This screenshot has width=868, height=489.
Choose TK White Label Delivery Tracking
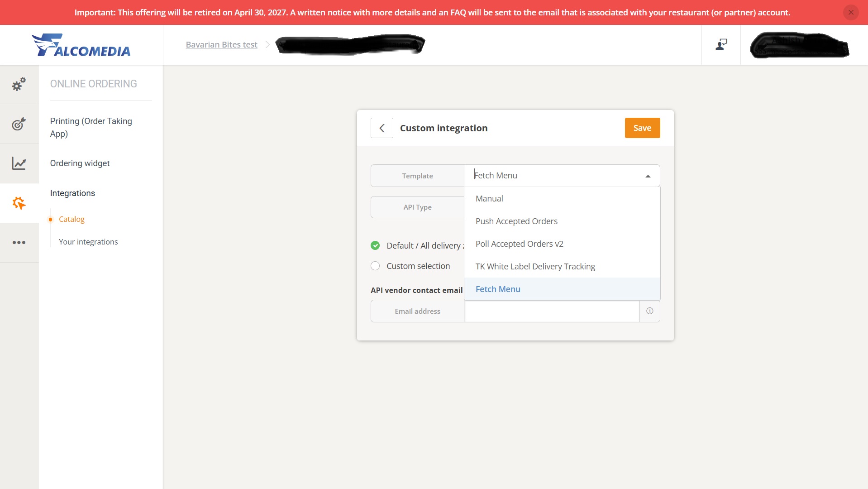coord(562,266)
